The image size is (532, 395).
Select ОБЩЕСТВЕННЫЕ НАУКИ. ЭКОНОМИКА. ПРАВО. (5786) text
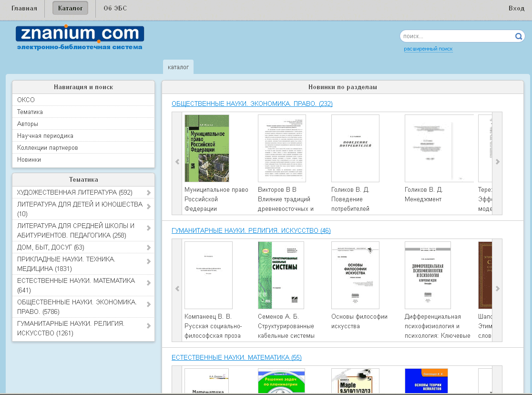[77, 307]
